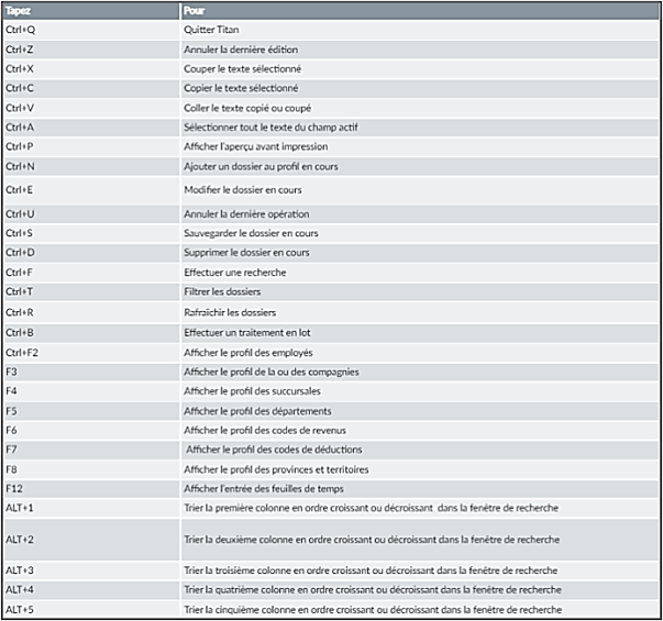This screenshot has height=621, width=663.
Task: Select the 'F3' shortcut cell
Action: (91, 372)
